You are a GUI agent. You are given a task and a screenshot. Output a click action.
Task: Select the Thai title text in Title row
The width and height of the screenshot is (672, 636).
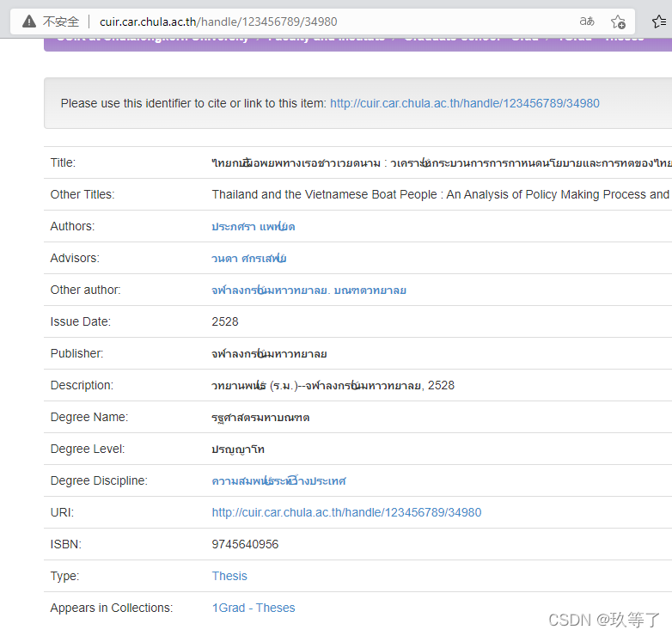[x=442, y=162]
